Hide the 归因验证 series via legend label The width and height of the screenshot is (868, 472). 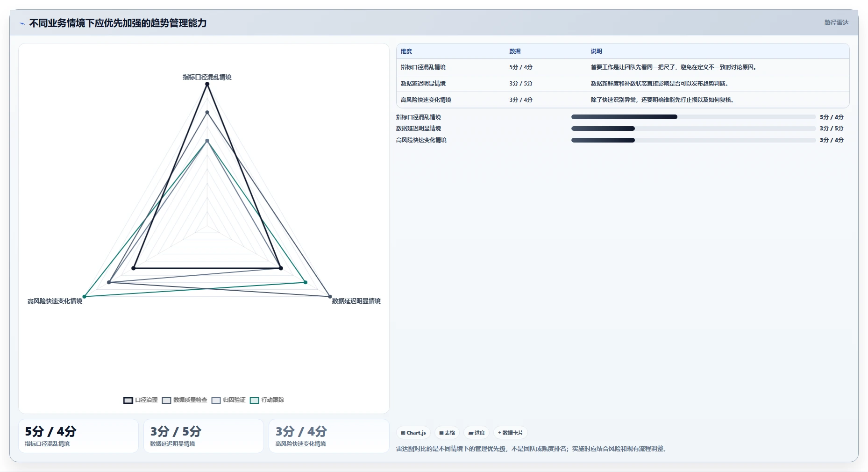click(234, 400)
